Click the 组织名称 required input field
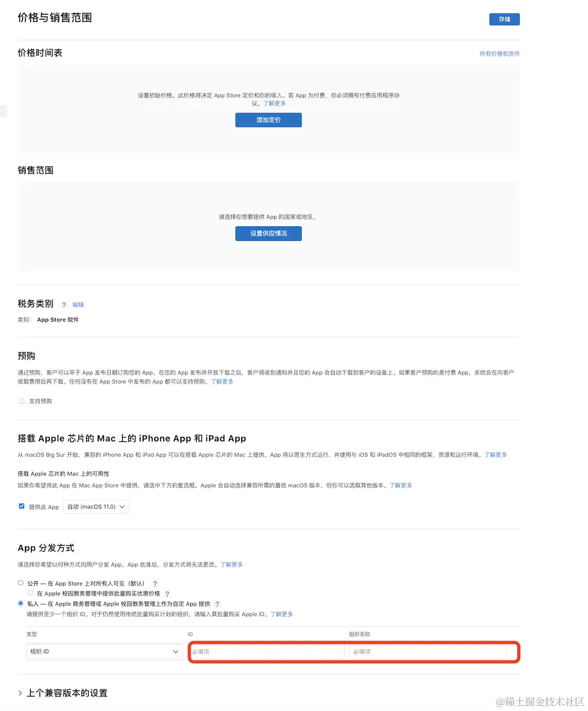This screenshot has height=711, width=588. pos(428,652)
